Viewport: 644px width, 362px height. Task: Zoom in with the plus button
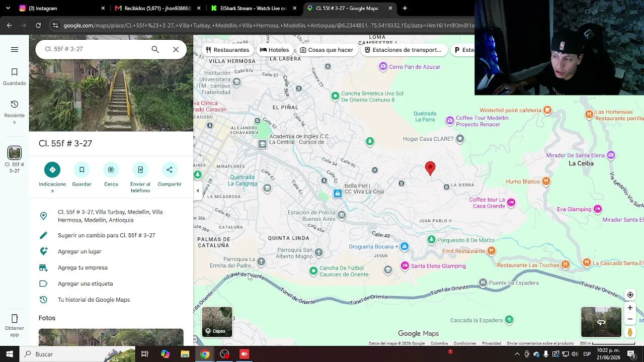point(630,308)
